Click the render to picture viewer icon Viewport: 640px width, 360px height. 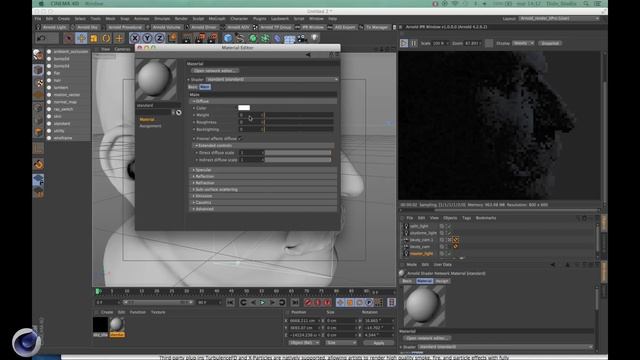200,38
